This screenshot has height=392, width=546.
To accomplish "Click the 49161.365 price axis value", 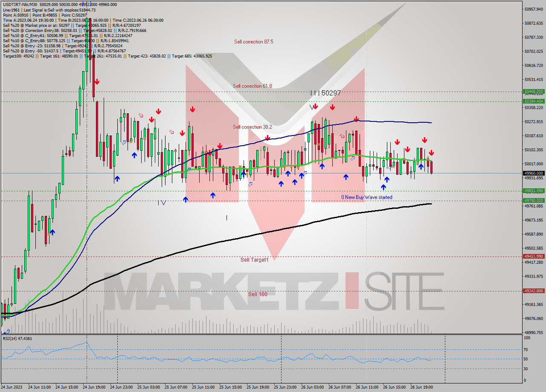I will pyautogui.click(x=534, y=304).
